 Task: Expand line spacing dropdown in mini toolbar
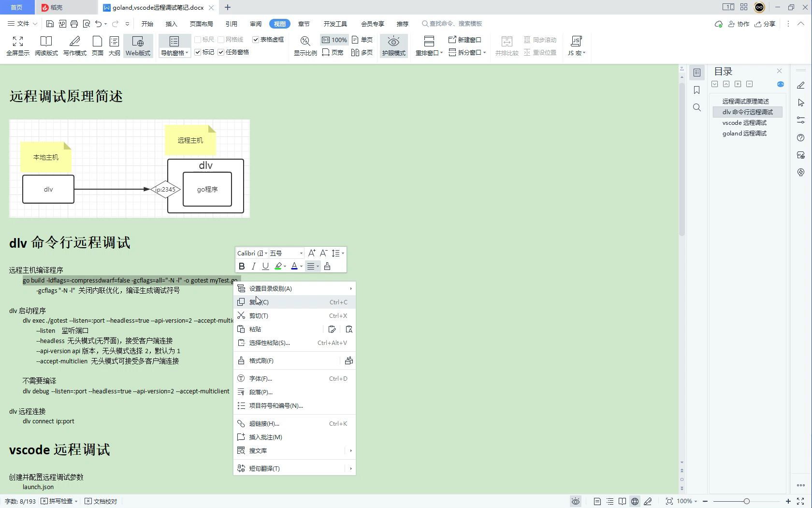click(x=343, y=254)
